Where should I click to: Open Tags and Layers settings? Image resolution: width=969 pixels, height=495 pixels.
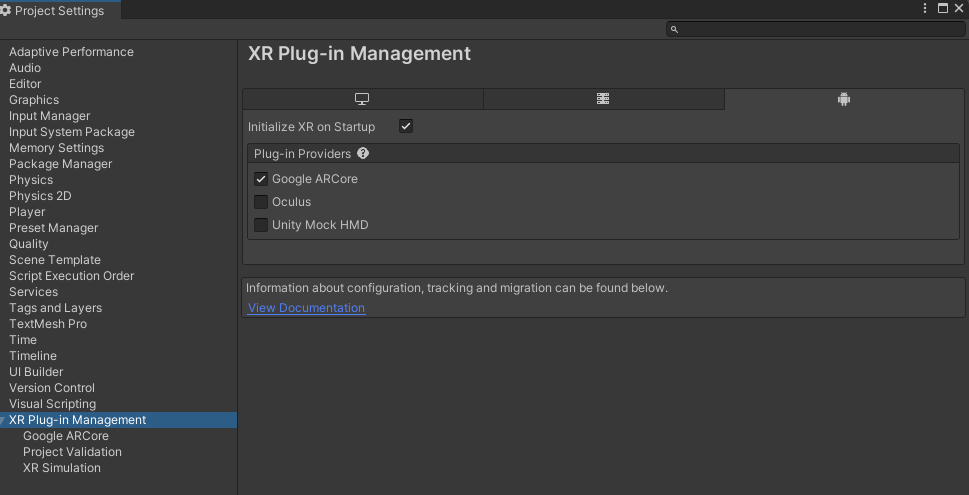pyautogui.click(x=56, y=308)
